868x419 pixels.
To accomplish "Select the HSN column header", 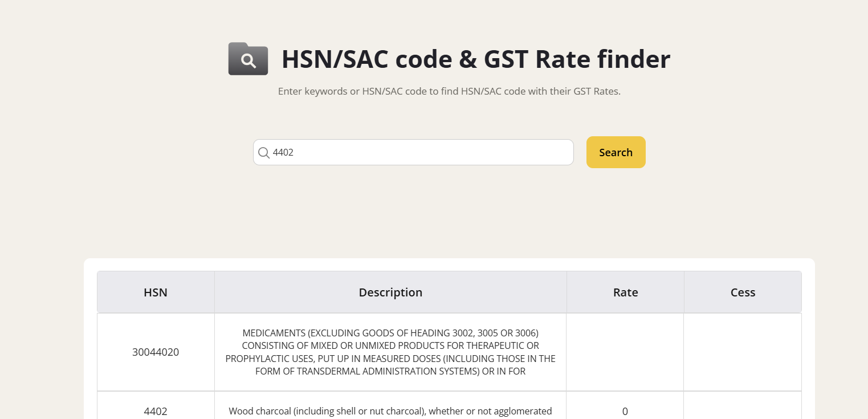I will pyautogui.click(x=156, y=292).
